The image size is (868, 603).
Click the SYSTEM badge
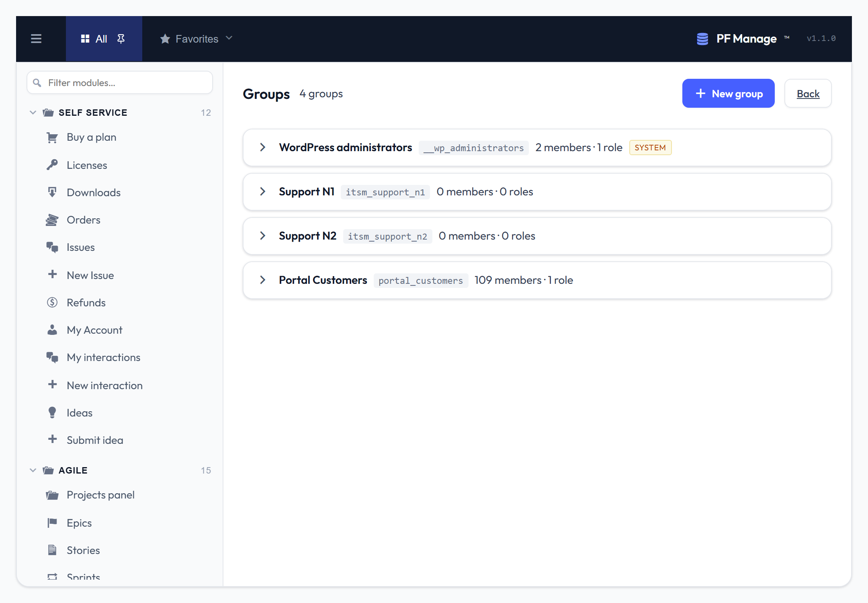pyautogui.click(x=650, y=148)
